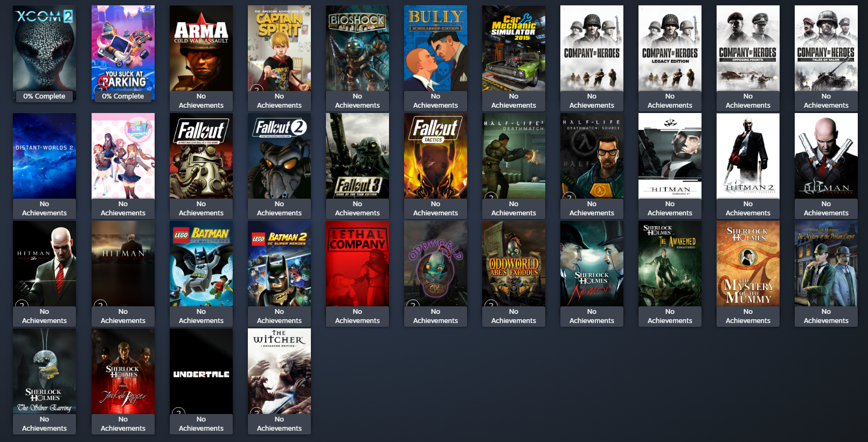Click 'No Achievements' under Distant Worlds 2
The image size is (868, 442).
[x=44, y=208]
